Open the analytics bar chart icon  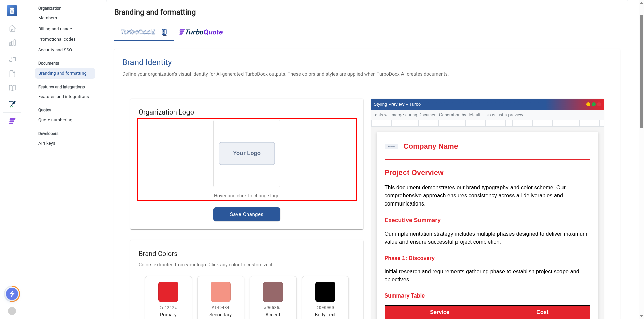click(x=12, y=43)
